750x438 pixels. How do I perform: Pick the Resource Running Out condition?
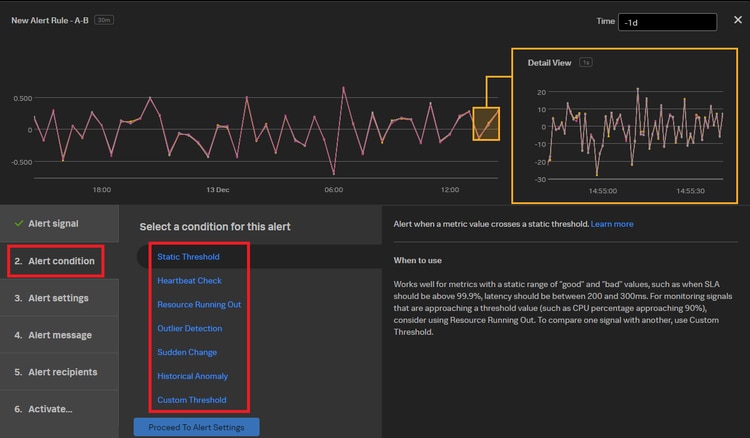(199, 305)
